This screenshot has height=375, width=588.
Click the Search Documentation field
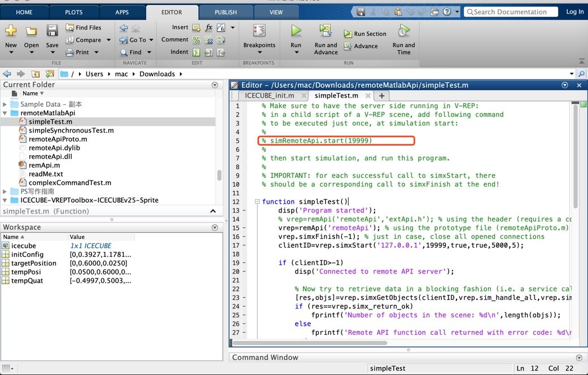click(x=511, y=11)
